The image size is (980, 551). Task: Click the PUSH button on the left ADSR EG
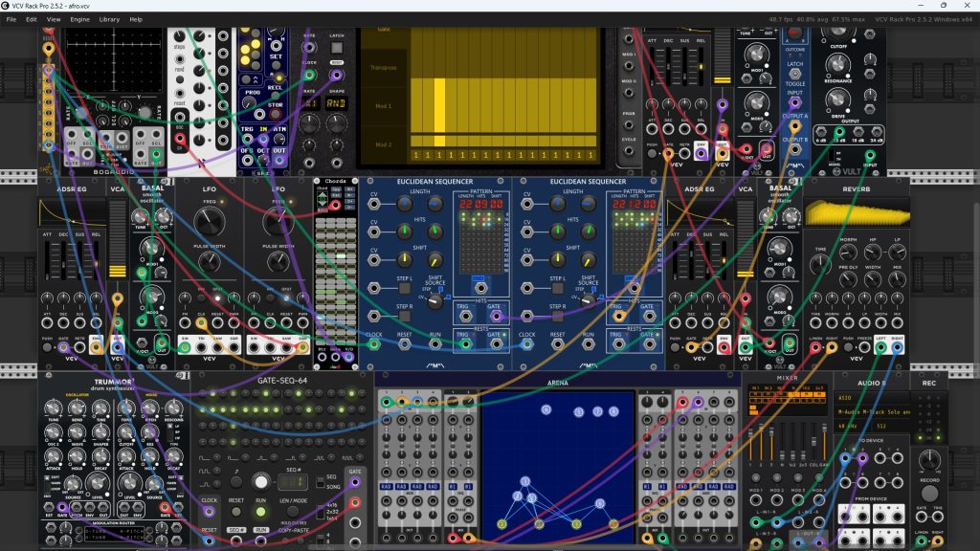coord(48,347)
